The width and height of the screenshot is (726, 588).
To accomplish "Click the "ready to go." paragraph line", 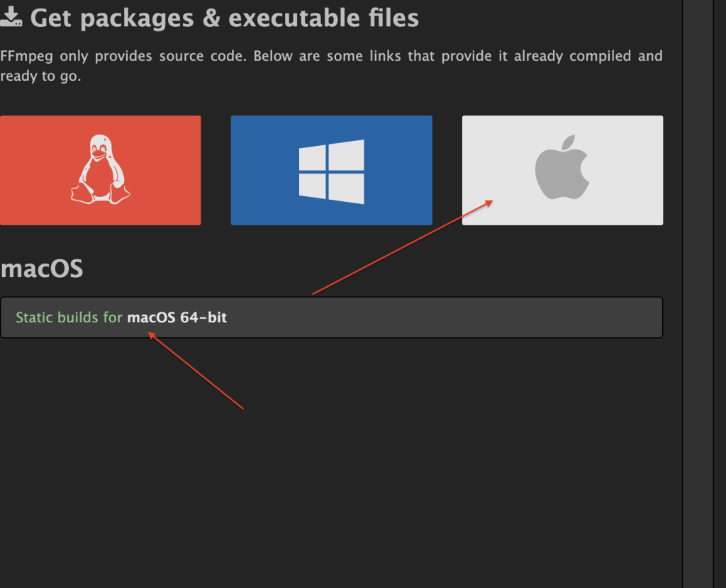I will point(40,76).
